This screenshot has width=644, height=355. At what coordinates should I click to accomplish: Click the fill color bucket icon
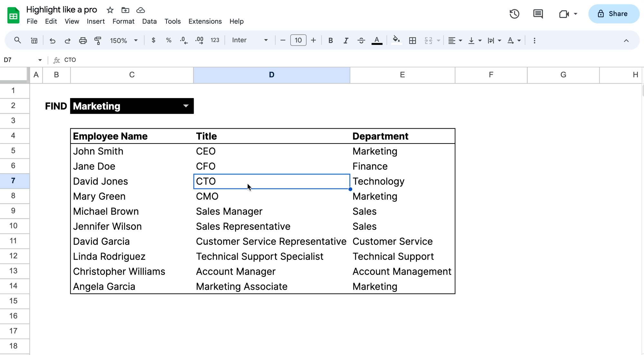(x=396, y=40)
